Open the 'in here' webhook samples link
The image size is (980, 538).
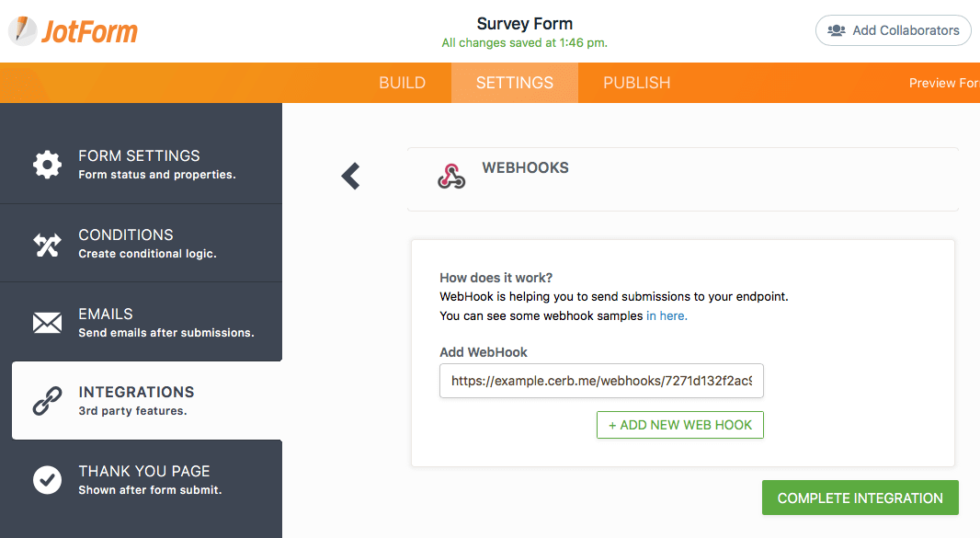point(667,316)
